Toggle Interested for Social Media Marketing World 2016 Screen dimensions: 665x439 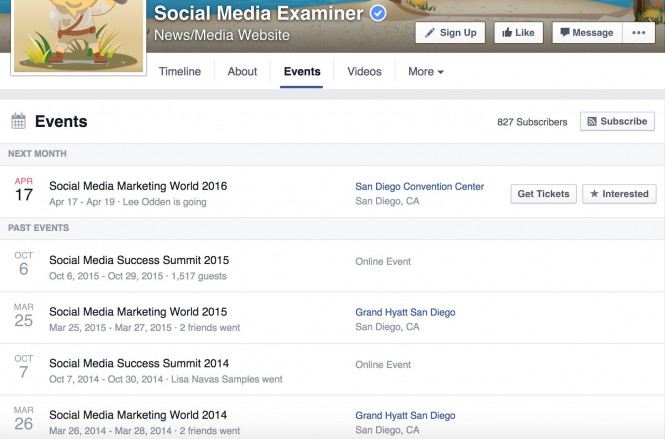(x=618, y=194)
